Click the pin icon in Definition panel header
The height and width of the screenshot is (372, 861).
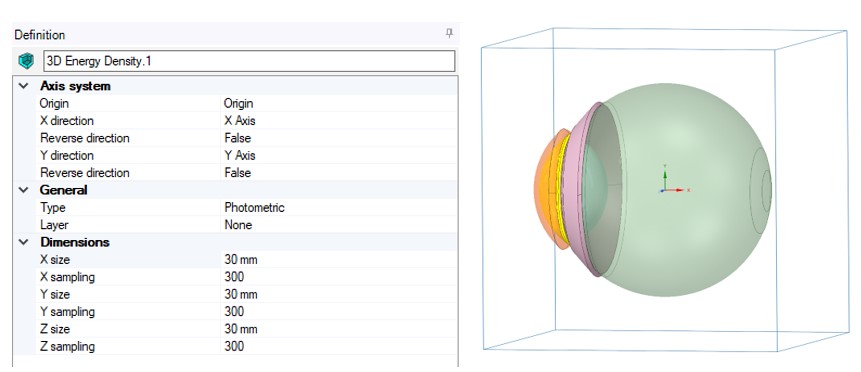pos(449,34)
